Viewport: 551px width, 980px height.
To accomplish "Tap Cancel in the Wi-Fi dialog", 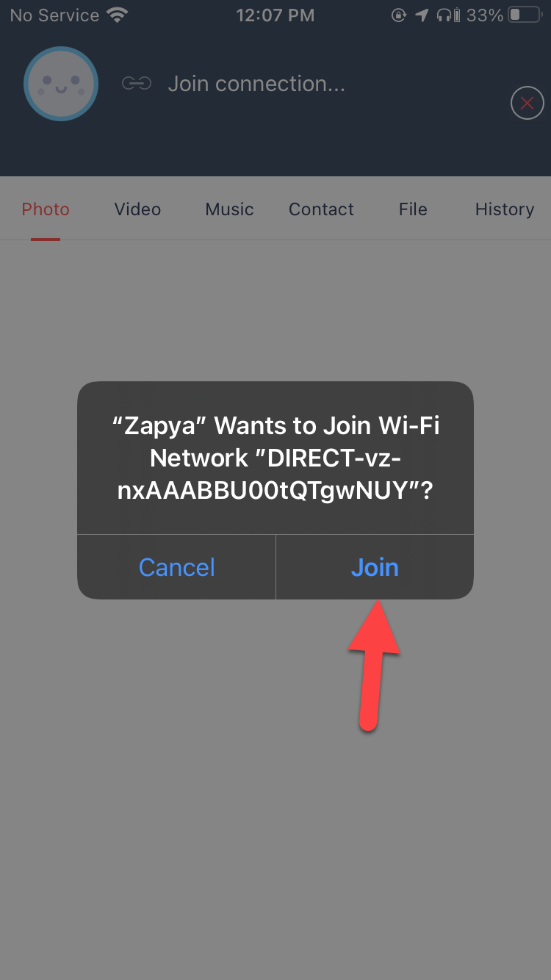I will click(176, 567).
